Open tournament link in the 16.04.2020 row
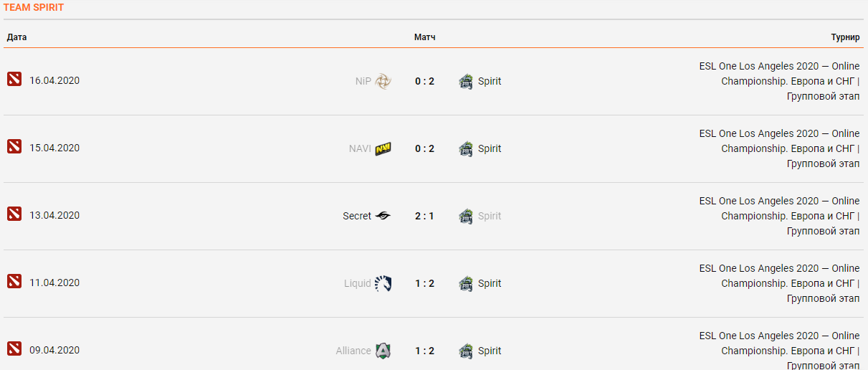 (779, 81)
